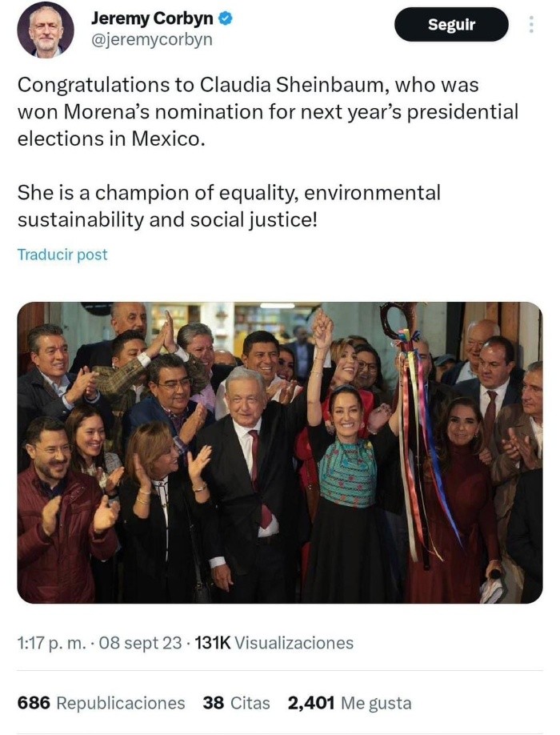Open Jeremy Corbyn's profile avatar
560x735 pixels.
click(x=46, y=30)
